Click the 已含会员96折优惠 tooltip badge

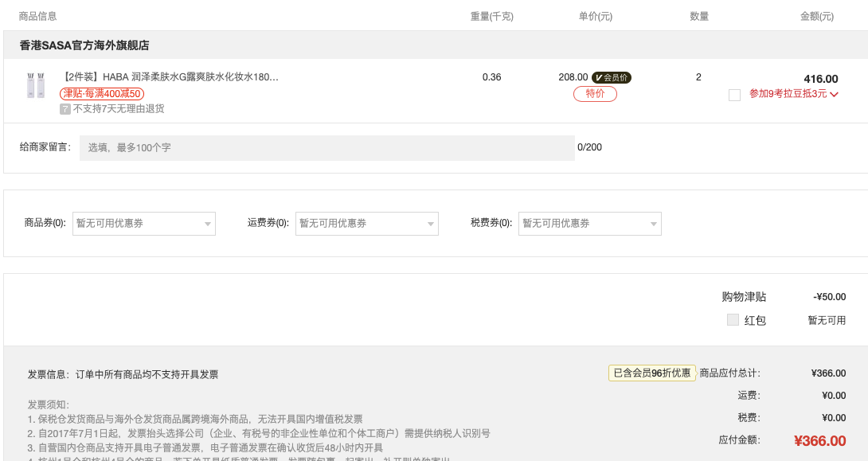click(652, 373)
